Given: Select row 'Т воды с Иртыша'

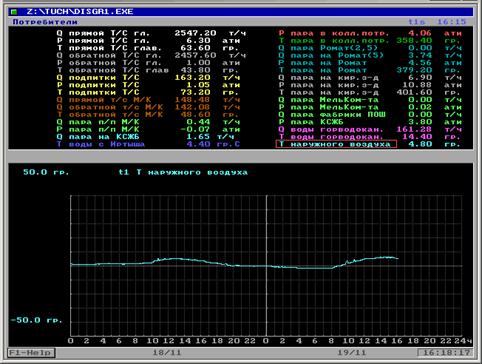Looking at the screenshot, I should click(148, 144).
